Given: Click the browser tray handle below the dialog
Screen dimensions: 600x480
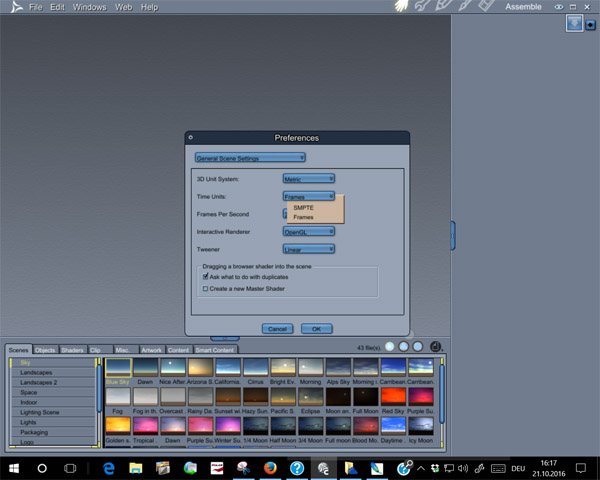Looking at the screenshot, I should (225, 338).
